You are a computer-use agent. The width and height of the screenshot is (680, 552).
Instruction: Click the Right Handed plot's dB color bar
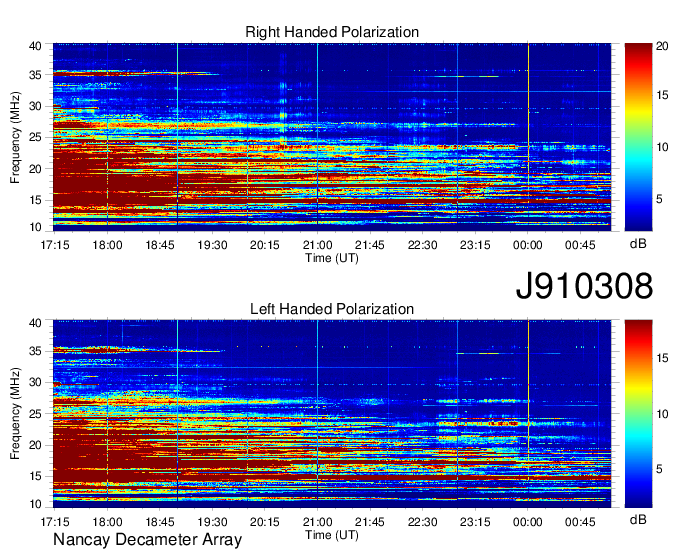coord(638,137)
